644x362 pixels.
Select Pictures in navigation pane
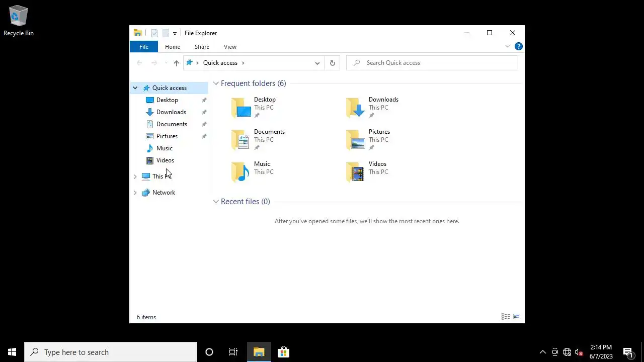tap(167, 136)
